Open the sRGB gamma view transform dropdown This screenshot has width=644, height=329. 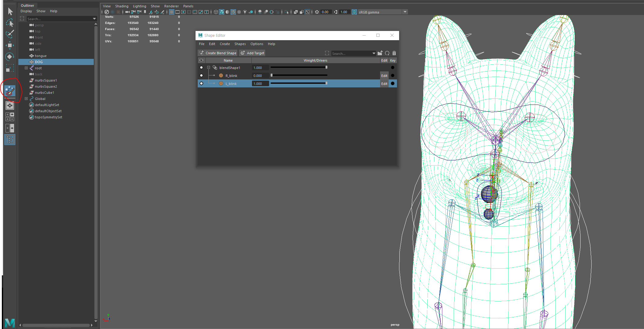[405, 12]
